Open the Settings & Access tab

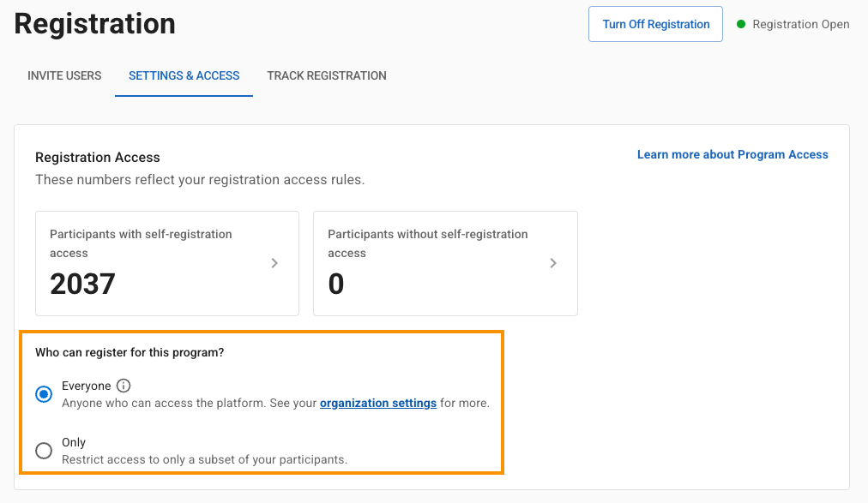(x=184, y=75)
